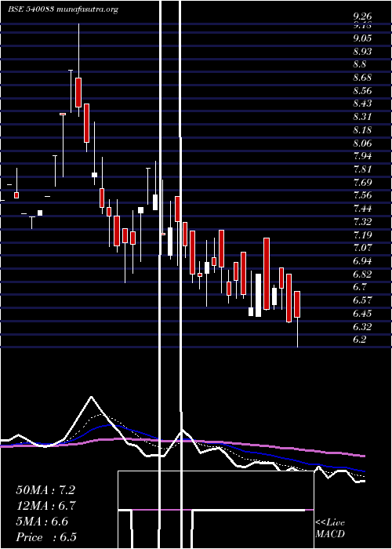Click the 7.69 price axis label
Image resolution: width=392 pixels, height=549 pixels.
pyautogui.click(x=362, y=183)
